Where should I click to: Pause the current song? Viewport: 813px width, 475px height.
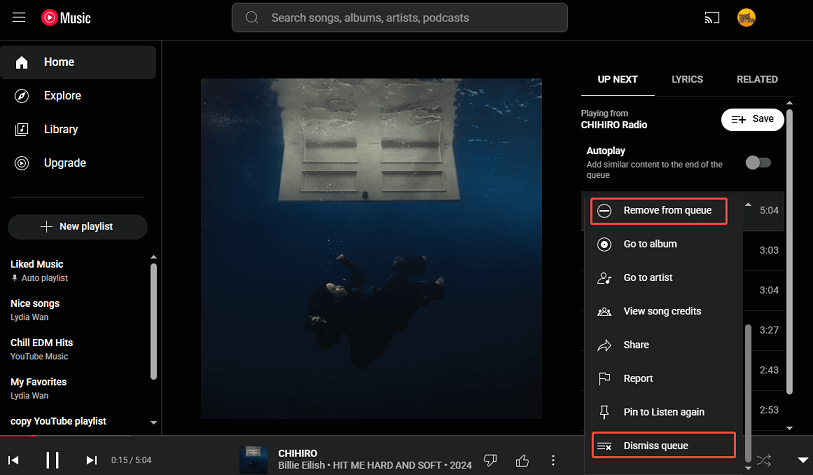click(52, 460)
